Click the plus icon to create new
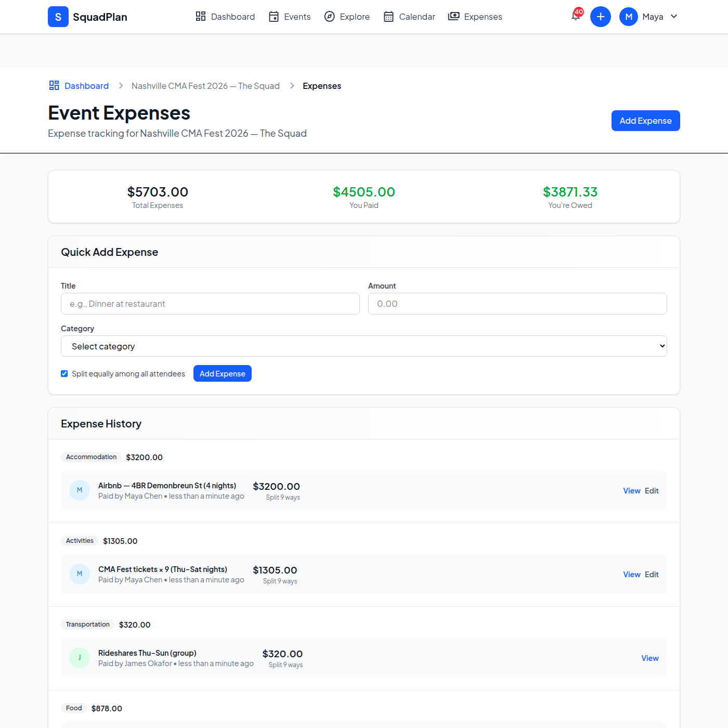Image resolution: width=728 pixels, height=728 pixels. coord(601,16)
